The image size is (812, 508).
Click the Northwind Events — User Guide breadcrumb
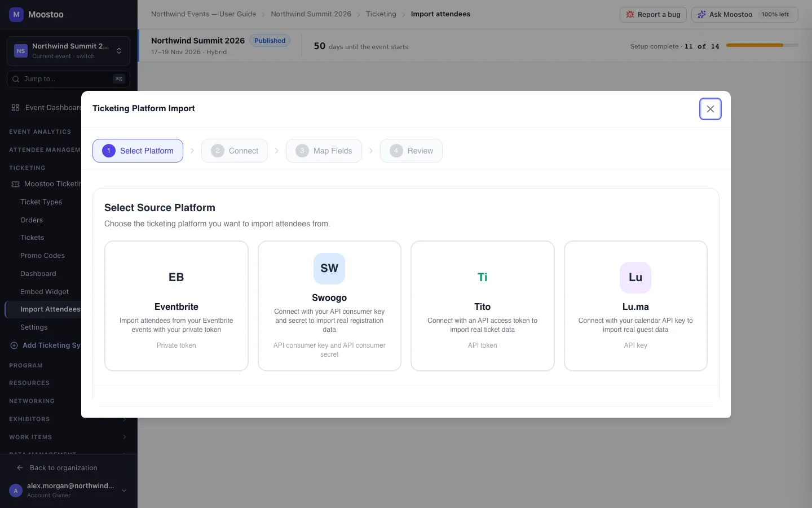(x=204, y=14)
